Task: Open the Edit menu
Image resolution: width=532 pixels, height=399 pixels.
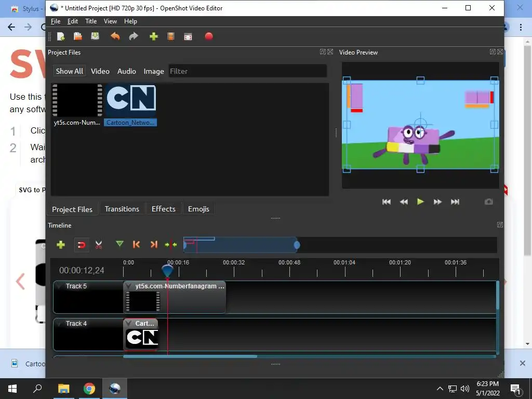Action: 73,21
